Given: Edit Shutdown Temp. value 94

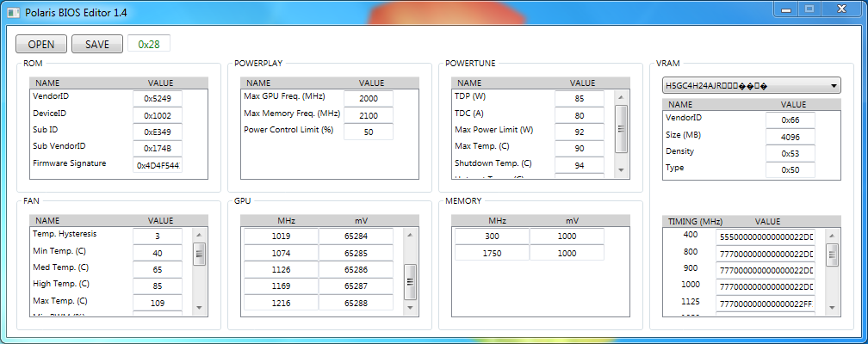Looking at the screenshot, I should 579,165.
